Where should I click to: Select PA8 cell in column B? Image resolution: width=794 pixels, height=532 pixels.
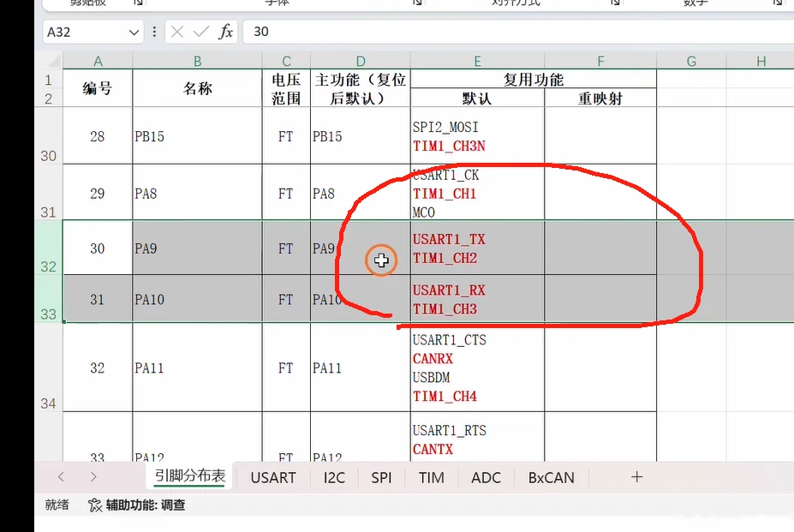pyautogui.click(x=198, y=193)
